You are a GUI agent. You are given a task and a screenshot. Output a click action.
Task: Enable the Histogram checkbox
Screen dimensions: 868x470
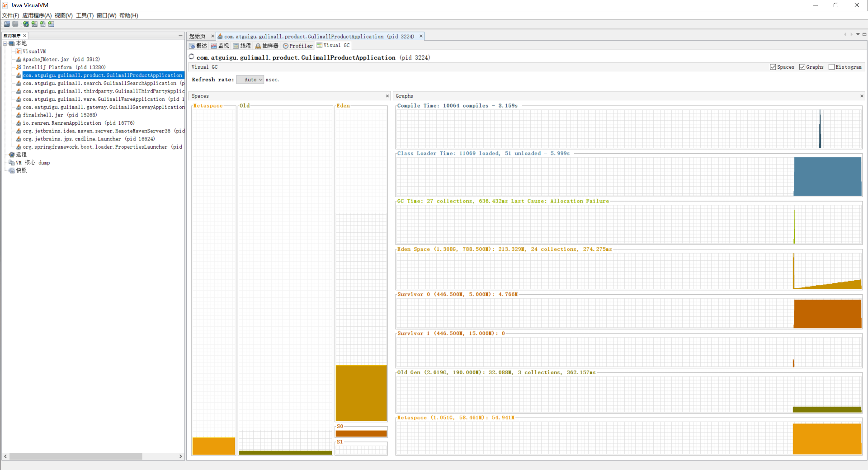831,67
